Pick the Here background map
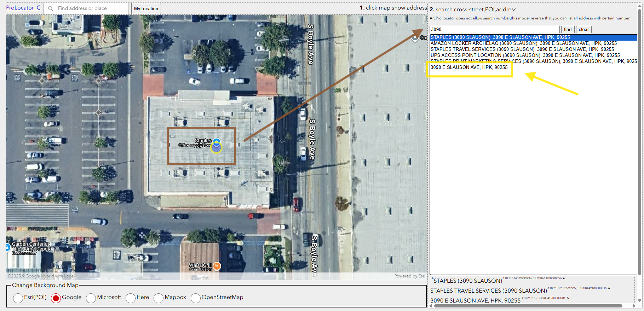644x311 pixels. coord(131,298)
